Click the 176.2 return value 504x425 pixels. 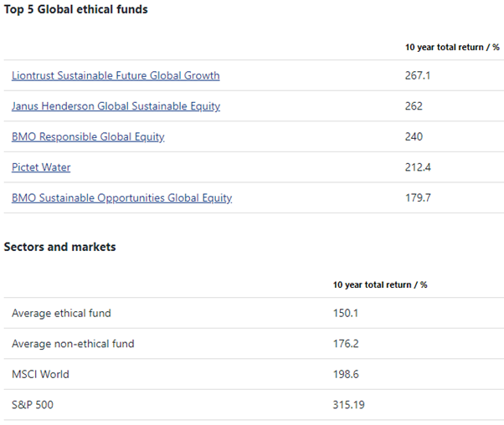tap(346, 343)
